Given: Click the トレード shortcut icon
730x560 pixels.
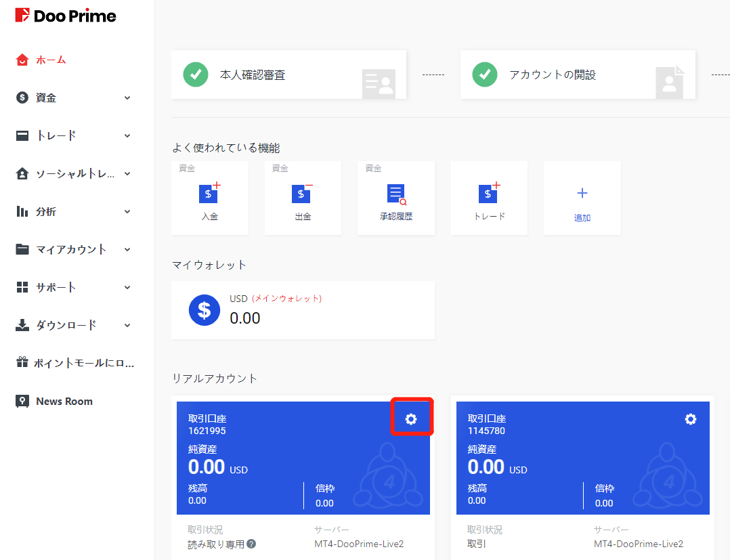Looking at the screenshot, I should pyautogui.click(x=490, y=193).
